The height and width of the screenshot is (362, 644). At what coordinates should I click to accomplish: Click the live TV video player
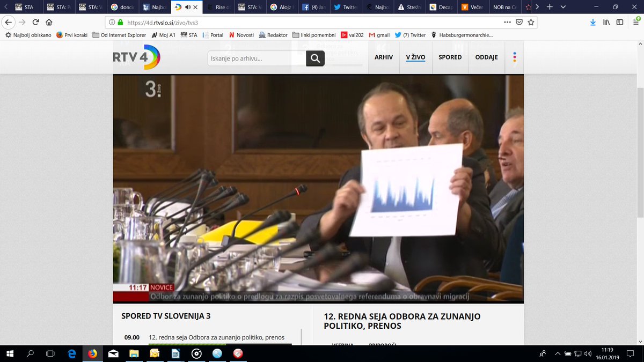pos(318,189)
